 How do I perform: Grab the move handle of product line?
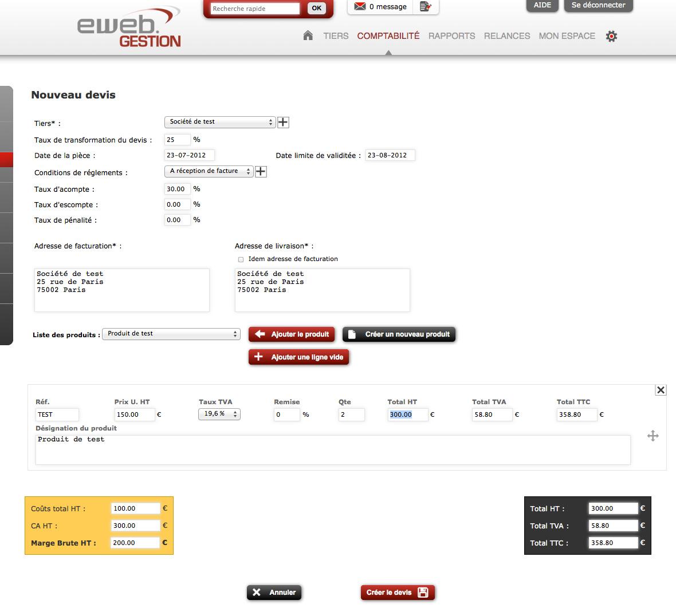point(653,436)
